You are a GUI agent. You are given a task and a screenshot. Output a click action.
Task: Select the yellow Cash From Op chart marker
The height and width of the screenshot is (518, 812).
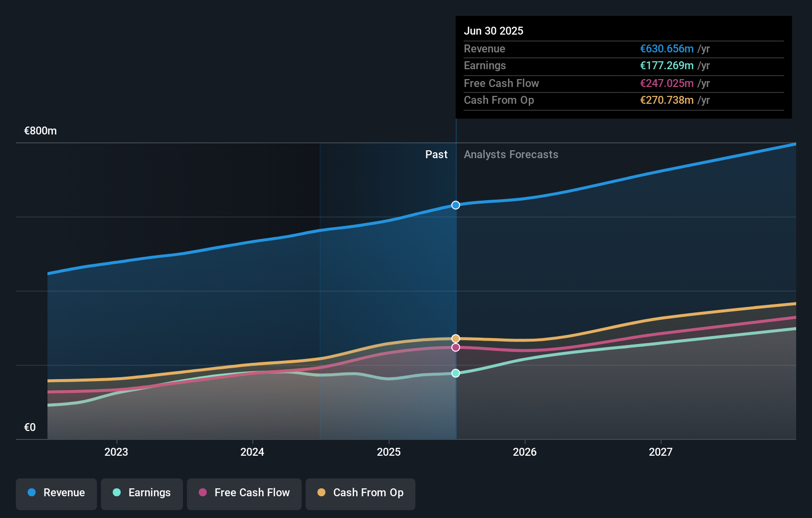coord(455,339)
